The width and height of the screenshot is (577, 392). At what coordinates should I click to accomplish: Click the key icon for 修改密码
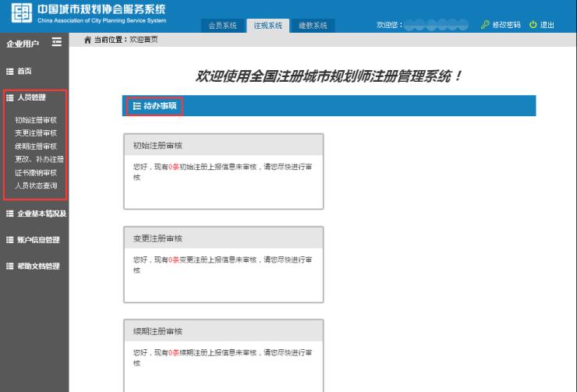485,25
